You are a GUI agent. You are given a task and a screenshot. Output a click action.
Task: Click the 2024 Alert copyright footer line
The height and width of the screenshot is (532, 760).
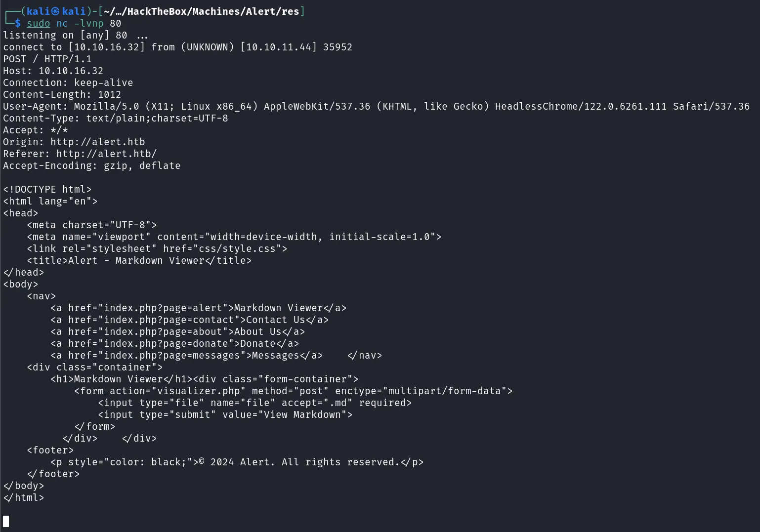coord(237,462)
